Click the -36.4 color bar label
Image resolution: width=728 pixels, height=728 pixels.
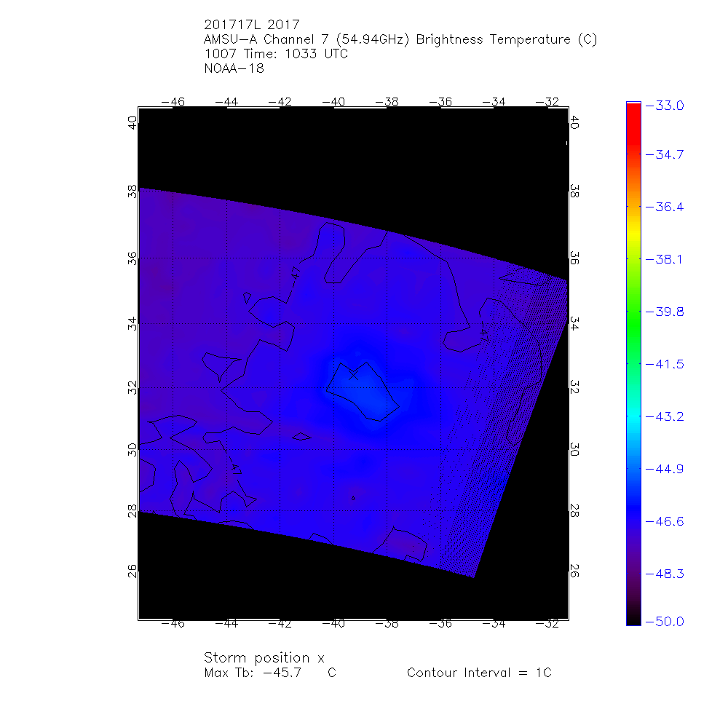tap(665, 207)
